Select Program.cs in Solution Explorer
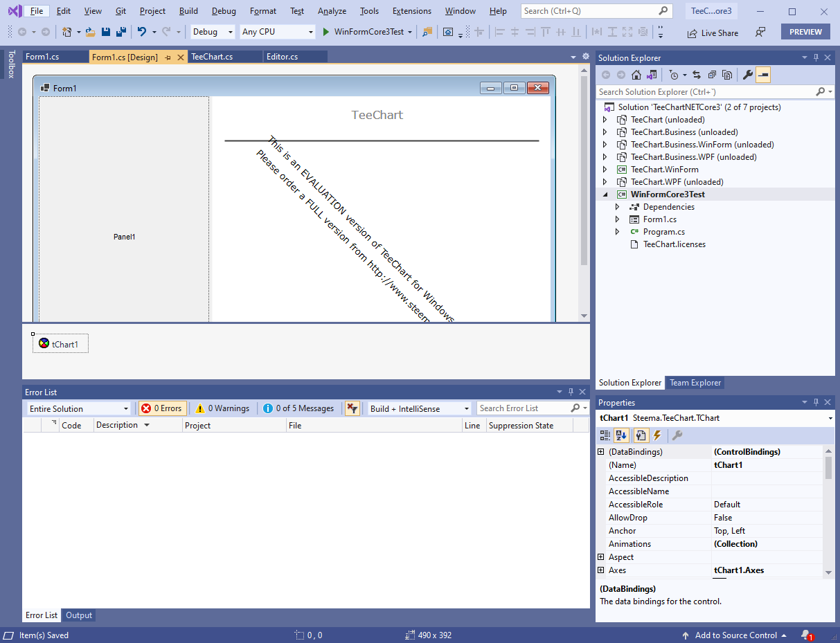The image size is (840, 643). tap(664, 232)
